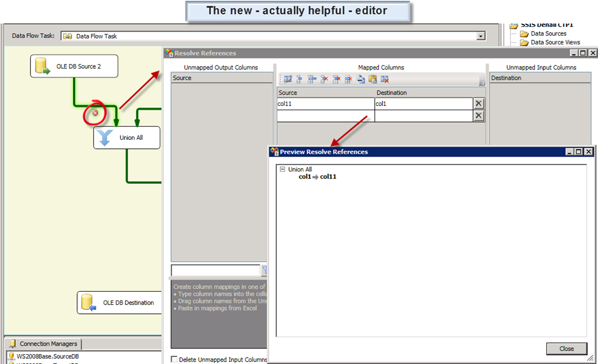The image size is (598, 364).
Task: Click the Preview Resolve References title bar icon
Action: [274, 152]
